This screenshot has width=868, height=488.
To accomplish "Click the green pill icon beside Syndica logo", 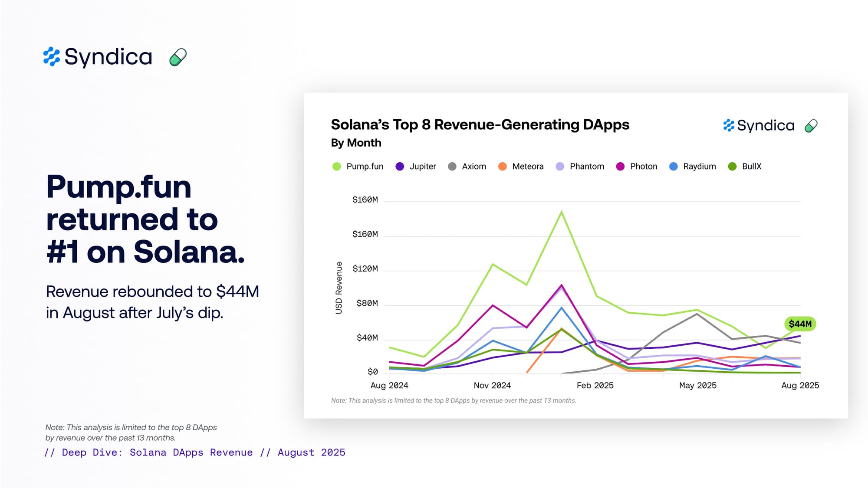I will pyautogui.click(x=178, y=57).
